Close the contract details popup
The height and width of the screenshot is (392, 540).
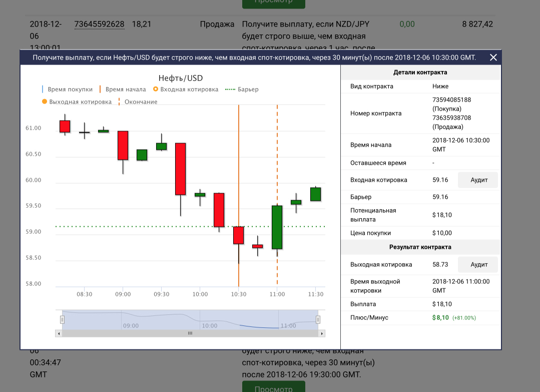pos(493,58)
